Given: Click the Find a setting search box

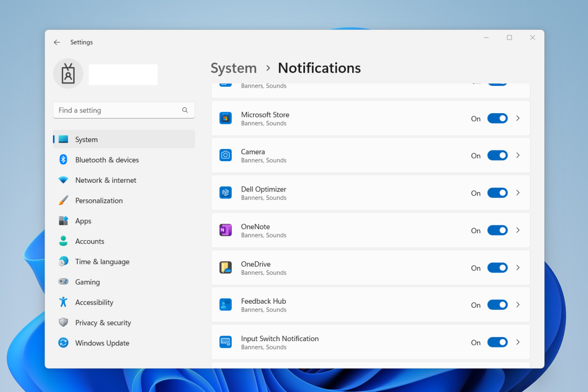Looking at the screenshot, I should tap(123, 110).
